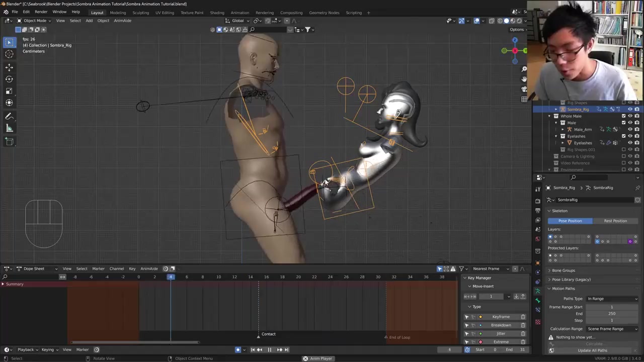Click the Rest Position button

pyautogui.click(x=615, y=221)
